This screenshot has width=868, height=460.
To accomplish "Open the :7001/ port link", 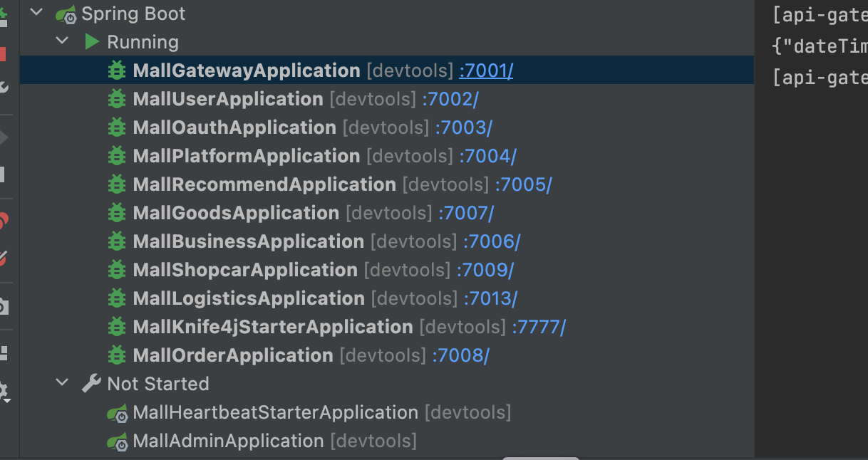I will click(485, 70).
